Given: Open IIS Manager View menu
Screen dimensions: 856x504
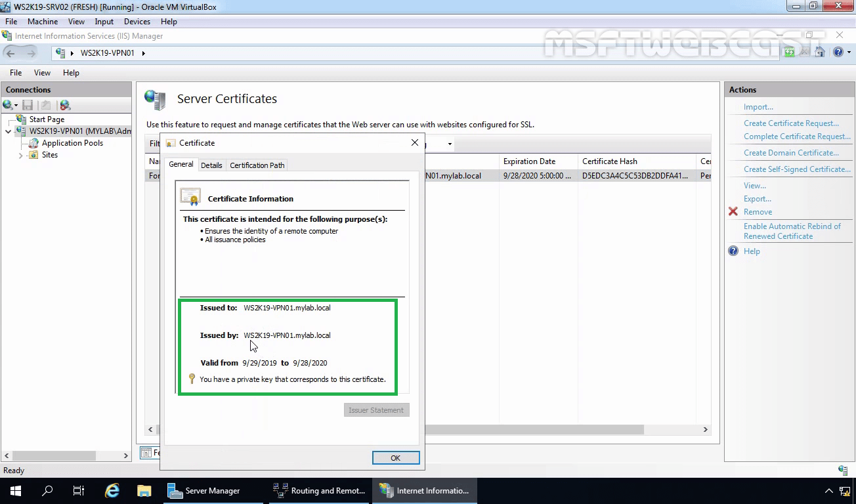Looking at the screenshot, I should point(42,73).
